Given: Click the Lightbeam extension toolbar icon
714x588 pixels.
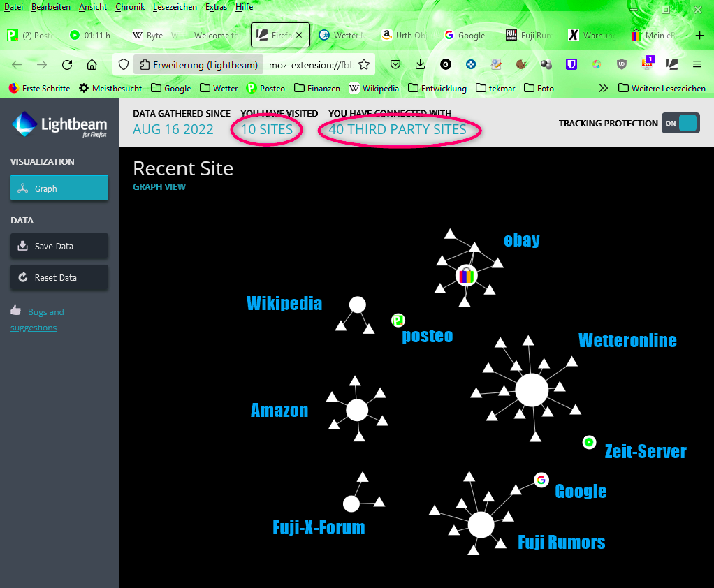Looking at the screenshot, I should pyautogui.click(x=672, y=64).
